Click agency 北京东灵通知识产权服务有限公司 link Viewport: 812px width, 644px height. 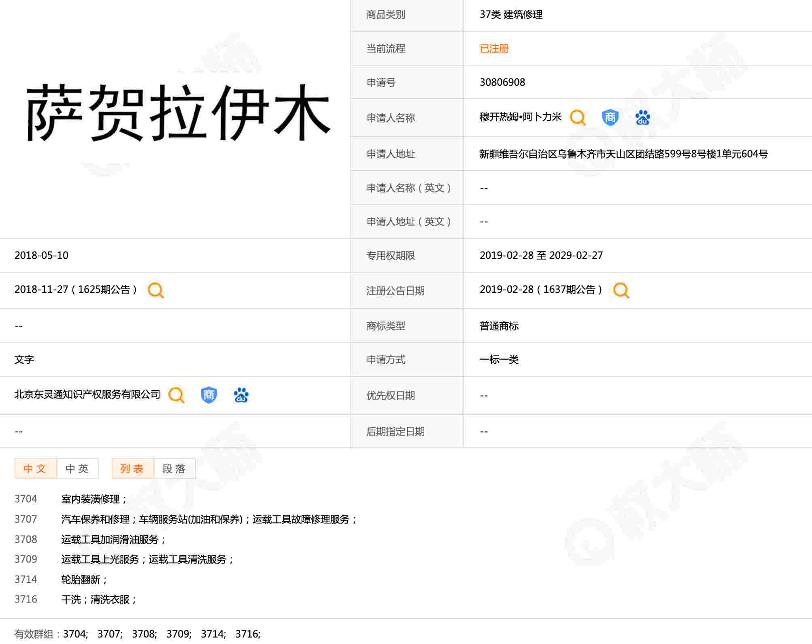tap(87, 394)
